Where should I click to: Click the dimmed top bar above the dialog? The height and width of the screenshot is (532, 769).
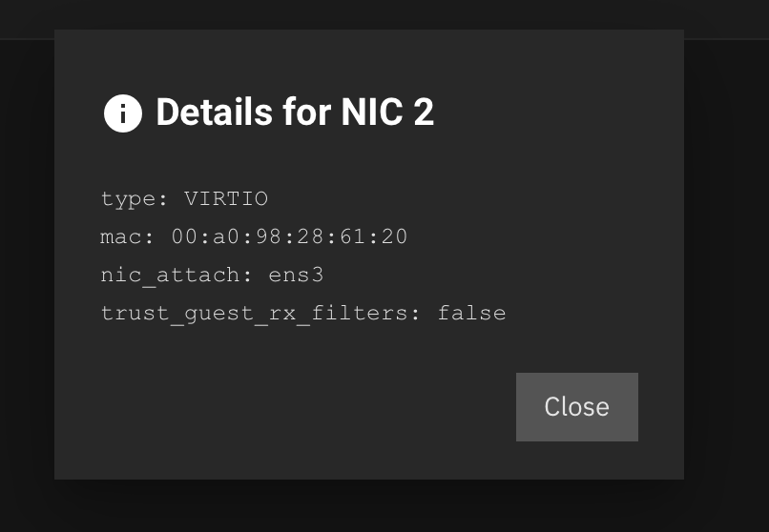pyautogui.click(x=384, y=14)
